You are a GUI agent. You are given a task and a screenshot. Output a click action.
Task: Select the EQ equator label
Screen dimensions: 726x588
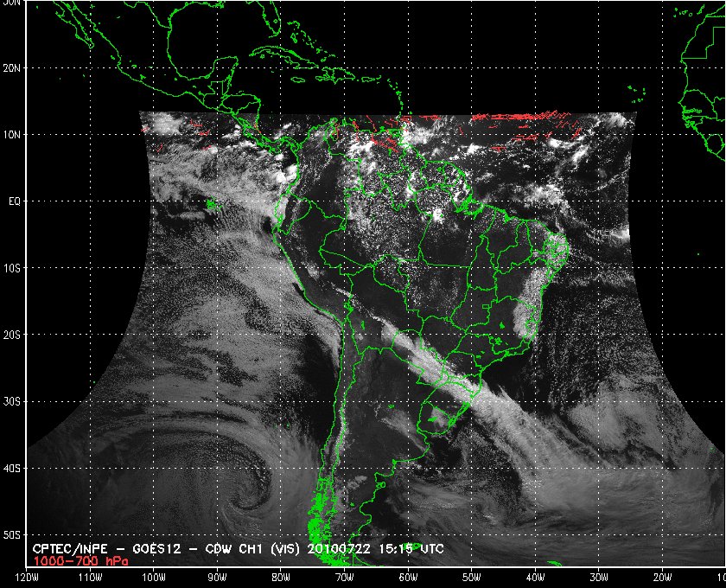[x=15, y=201]
